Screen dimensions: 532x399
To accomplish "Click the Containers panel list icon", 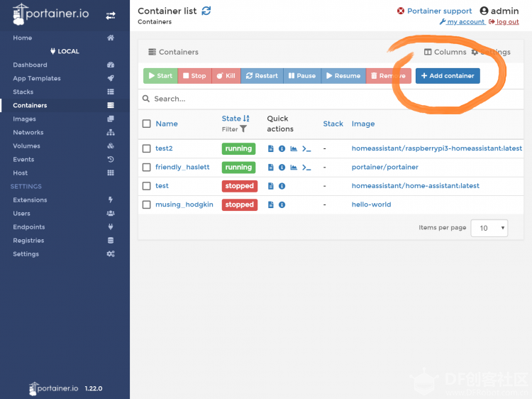I will pyautogui.click(x=152, y=52).
